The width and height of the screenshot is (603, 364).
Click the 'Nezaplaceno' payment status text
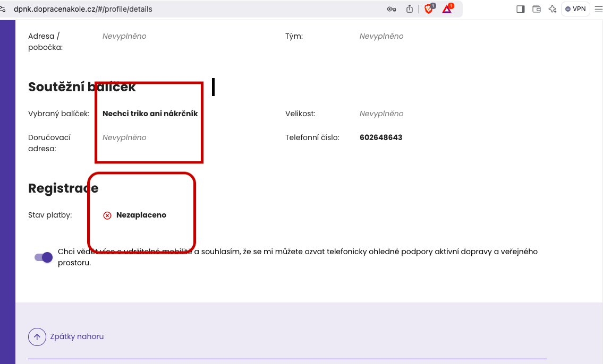pos(141,215)
